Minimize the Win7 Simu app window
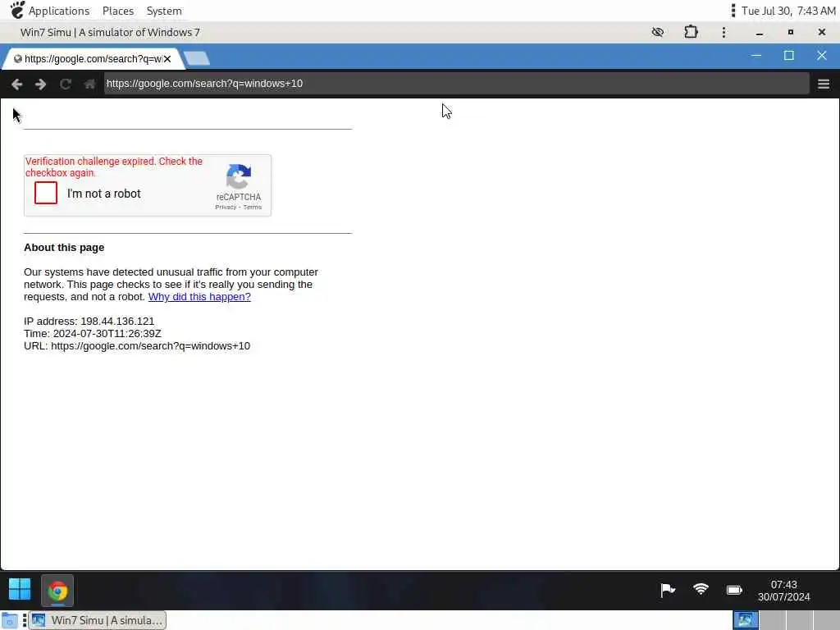The height and width of the screenshot is (630, 840). 759,33
